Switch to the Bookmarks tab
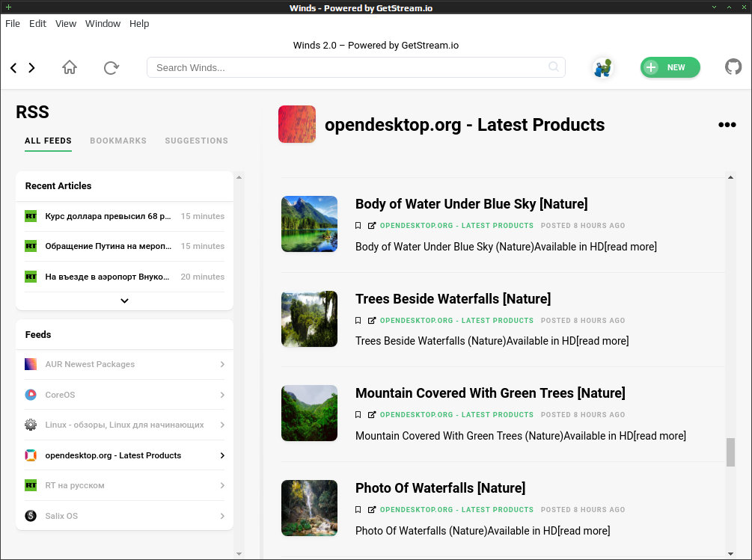 click(x=118, y=141)
